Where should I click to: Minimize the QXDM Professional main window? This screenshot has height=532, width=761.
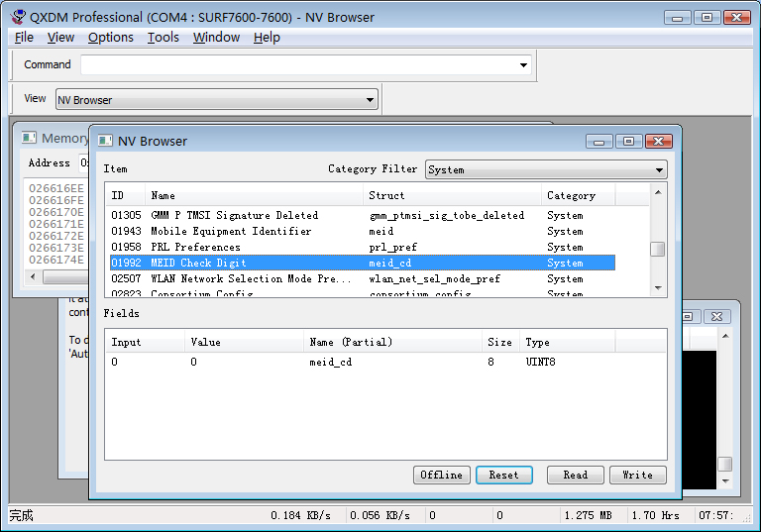coord(678,18)
